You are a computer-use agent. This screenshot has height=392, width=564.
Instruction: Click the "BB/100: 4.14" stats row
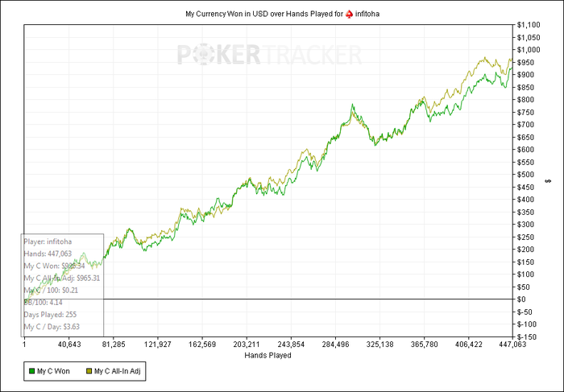pyautogui.click(x=44, y=302)
